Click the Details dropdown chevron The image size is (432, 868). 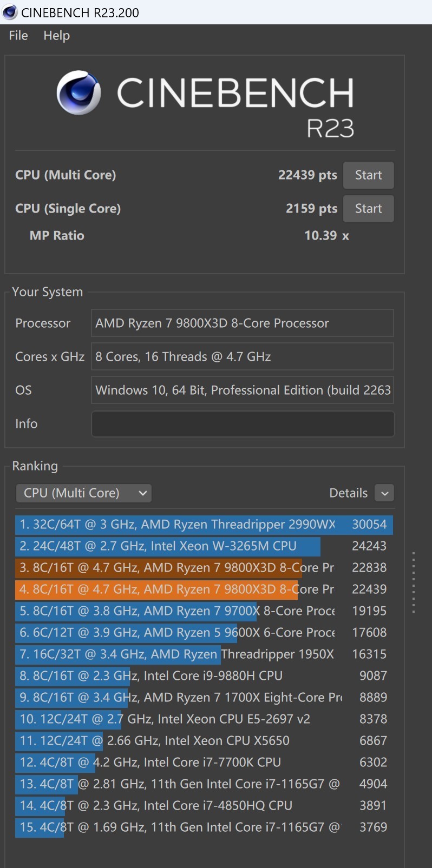coord(384,493)
